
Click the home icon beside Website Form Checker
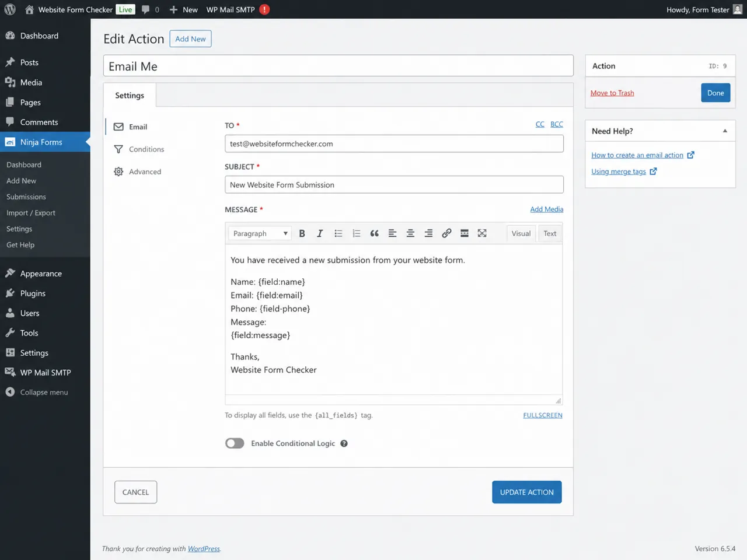(29, 9)
